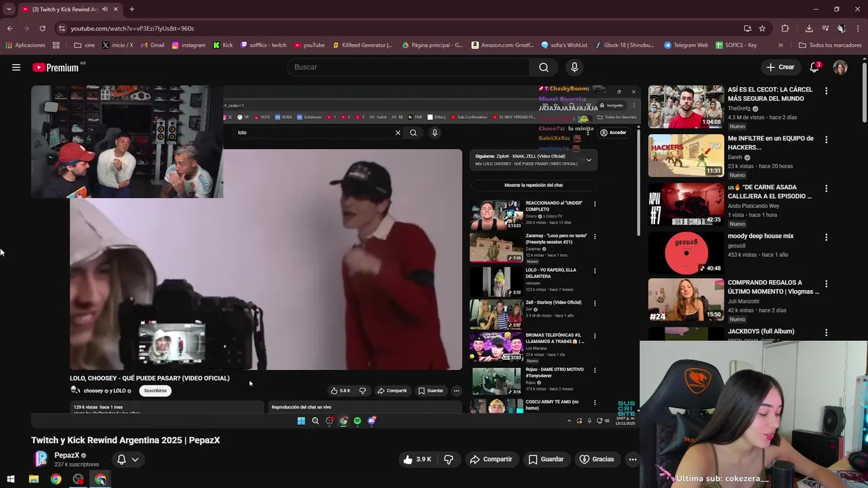Open the Chrome three-dot menu
868x488 pixels.
(x=858, y=28)
